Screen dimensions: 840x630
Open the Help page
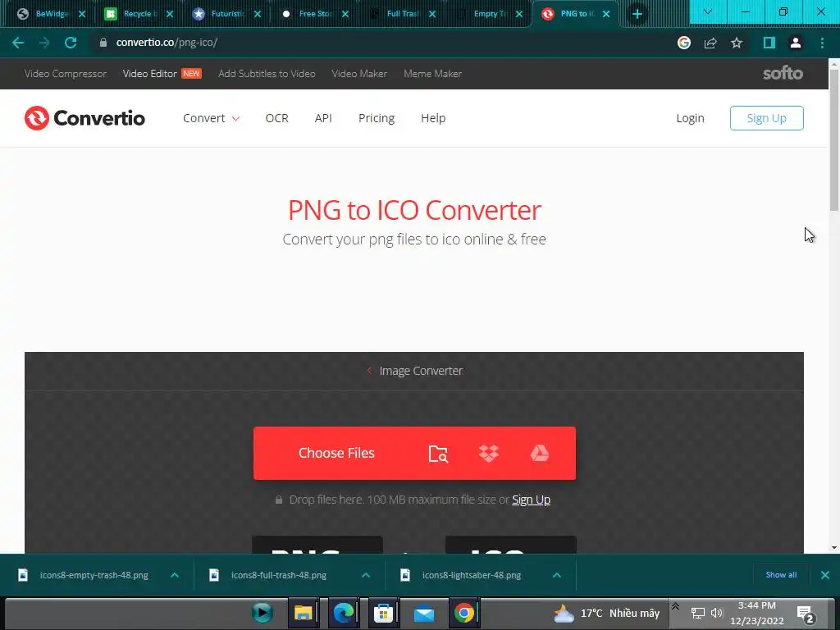point(433,118)
